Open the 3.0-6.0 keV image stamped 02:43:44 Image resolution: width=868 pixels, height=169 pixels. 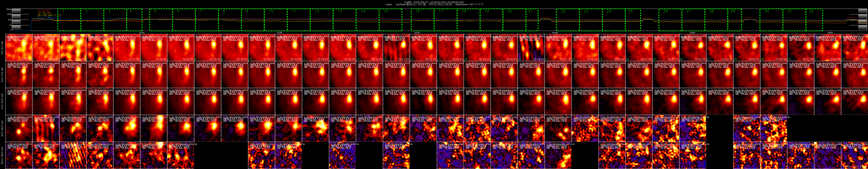[x=451, y=48]
